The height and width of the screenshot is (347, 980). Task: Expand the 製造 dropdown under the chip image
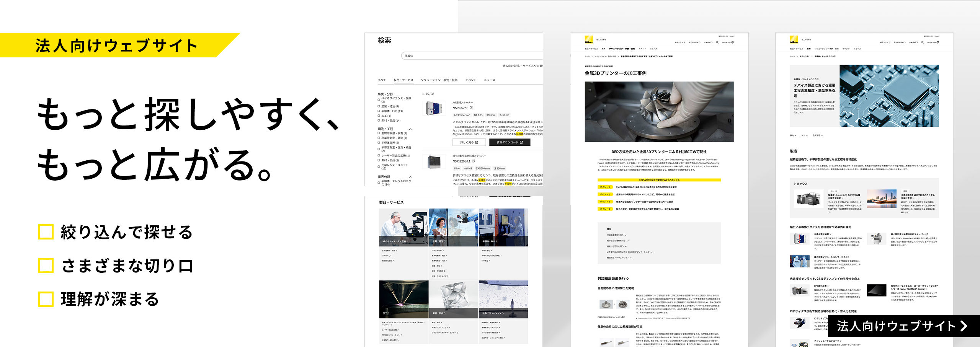coord(793,135)
